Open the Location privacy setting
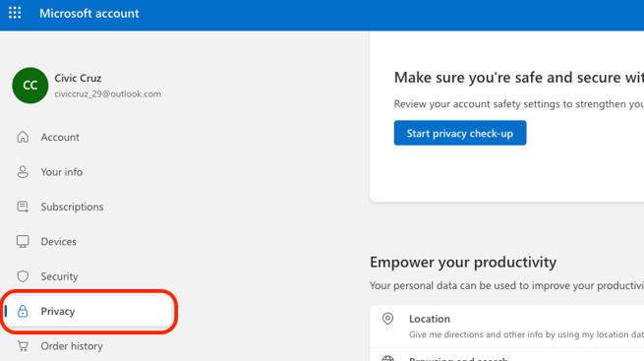 [x=506, y=327]
